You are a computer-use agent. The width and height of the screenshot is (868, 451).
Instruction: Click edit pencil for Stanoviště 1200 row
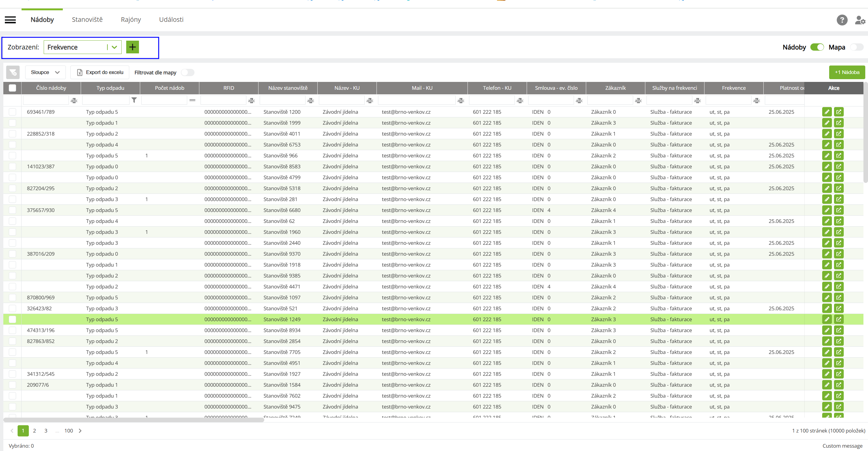tap(826, 112)
